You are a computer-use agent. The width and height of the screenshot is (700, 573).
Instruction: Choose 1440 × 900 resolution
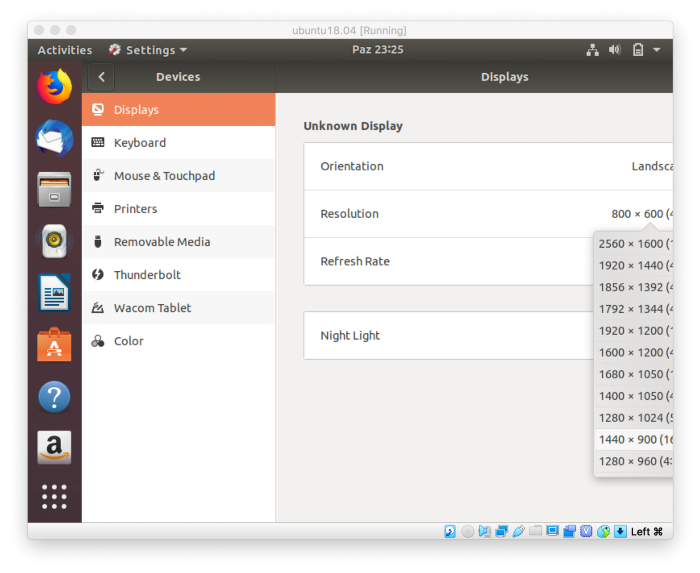pos(634,440)
